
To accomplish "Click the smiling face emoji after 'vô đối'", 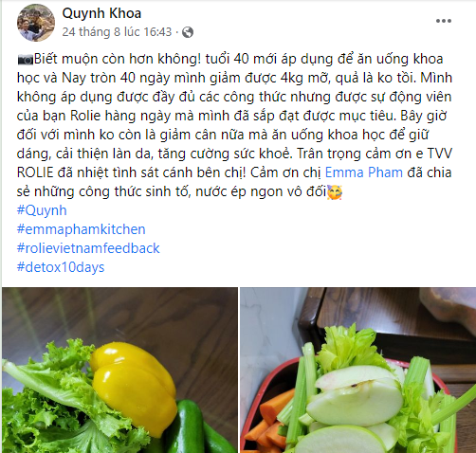I will coord(335,192).
